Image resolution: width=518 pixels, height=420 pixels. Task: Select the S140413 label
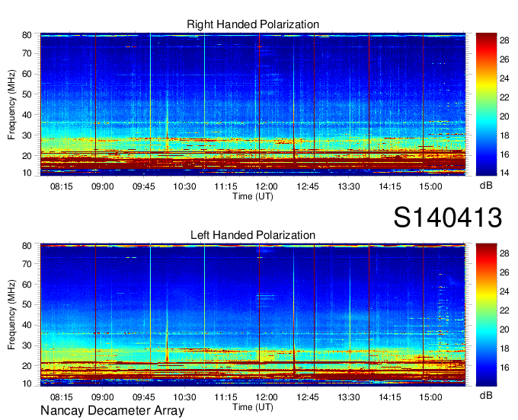448,218
